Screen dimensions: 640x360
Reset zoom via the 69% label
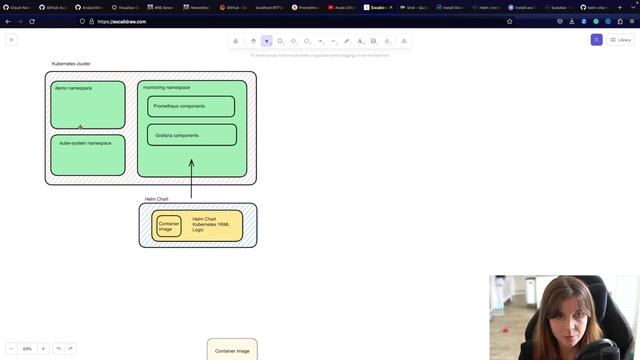(27, 349)
